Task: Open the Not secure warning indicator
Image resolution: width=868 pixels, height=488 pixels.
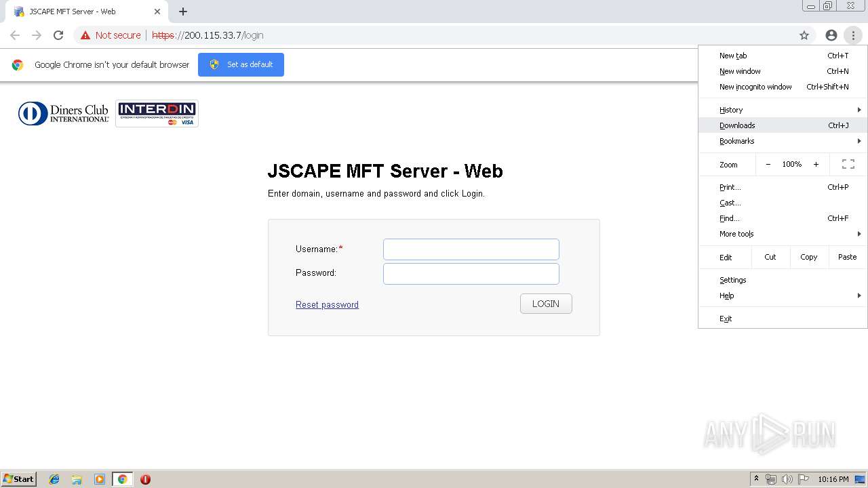Action: [111, 35]
